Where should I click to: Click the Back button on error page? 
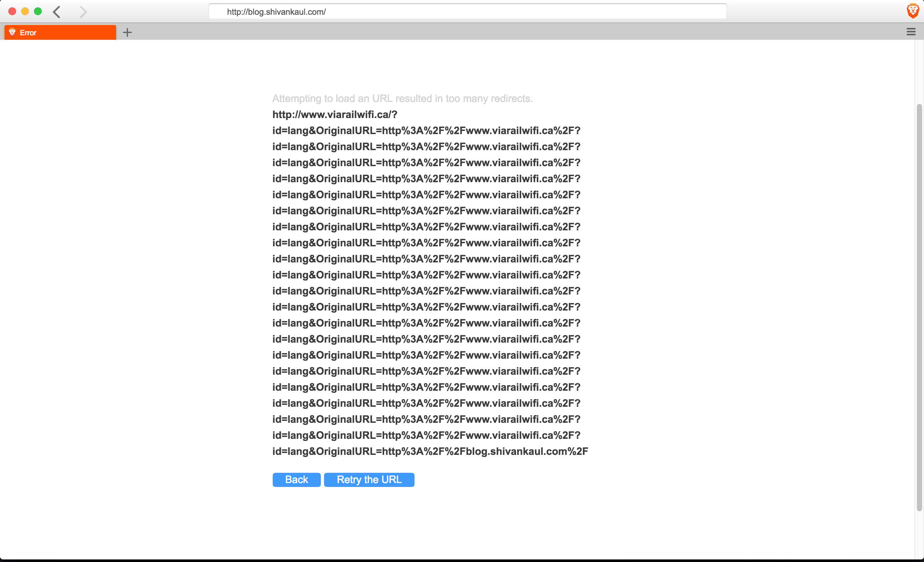pos(296,480)
